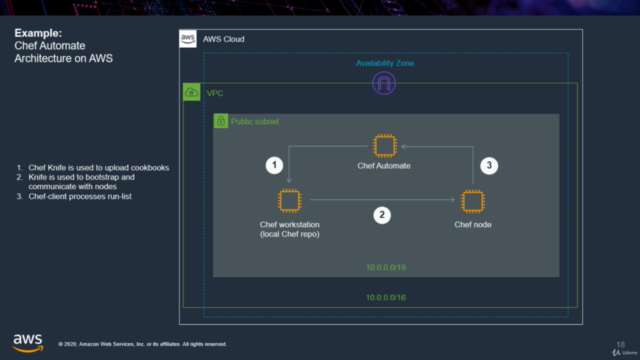The image size is (640, 360).
Task: Click 'Chef Knife is used to upload cookbooks'
Action: (99, 168)
